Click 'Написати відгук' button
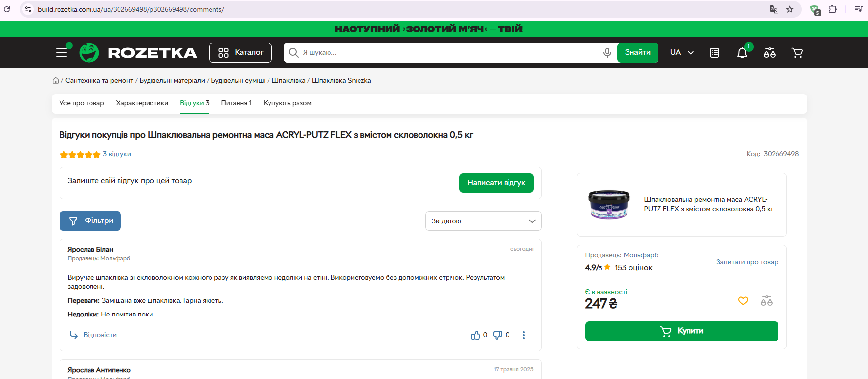 496,183
